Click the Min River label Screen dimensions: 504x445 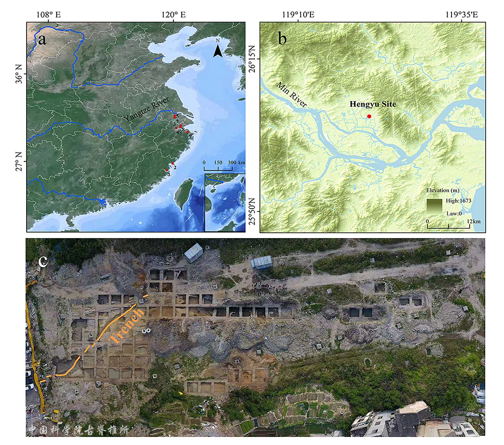point(292,94)
